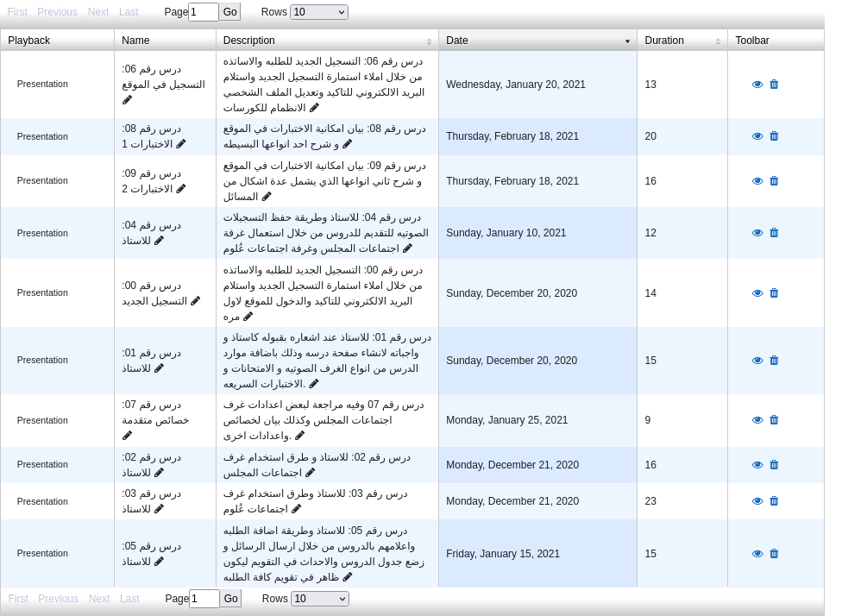Toggle visibility eye for the duration 23 recording
Image resolution: width=842 pixels, height=616 pixels.
[x=757, y=501]
